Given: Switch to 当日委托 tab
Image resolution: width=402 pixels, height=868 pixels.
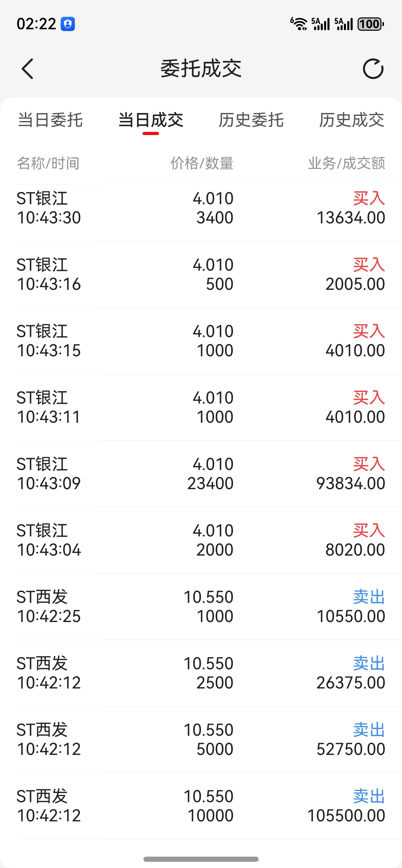Looking at the screenshot, I should click(50, 120).
